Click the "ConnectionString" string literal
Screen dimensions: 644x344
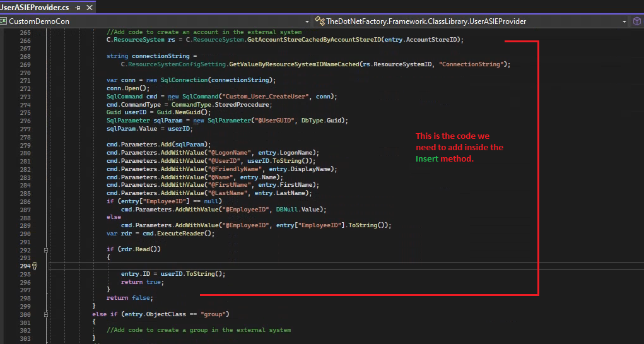(x=471, y=64)
